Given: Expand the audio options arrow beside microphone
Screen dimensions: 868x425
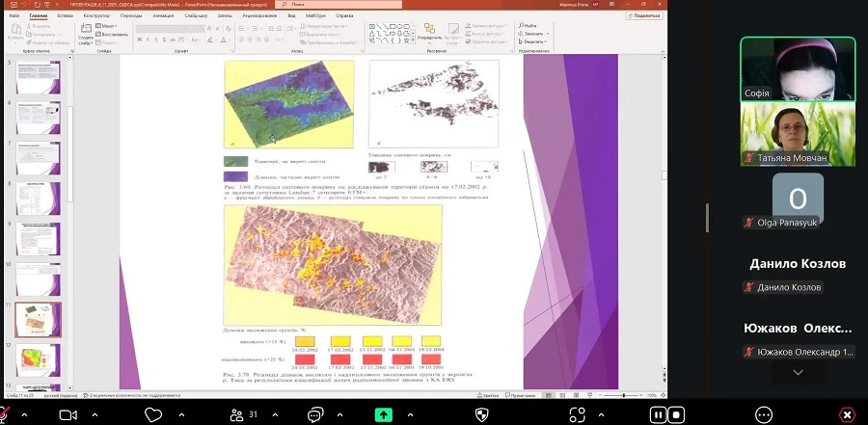Looking at the screenshot, I should pyautogui.click(x=24, y=414).
